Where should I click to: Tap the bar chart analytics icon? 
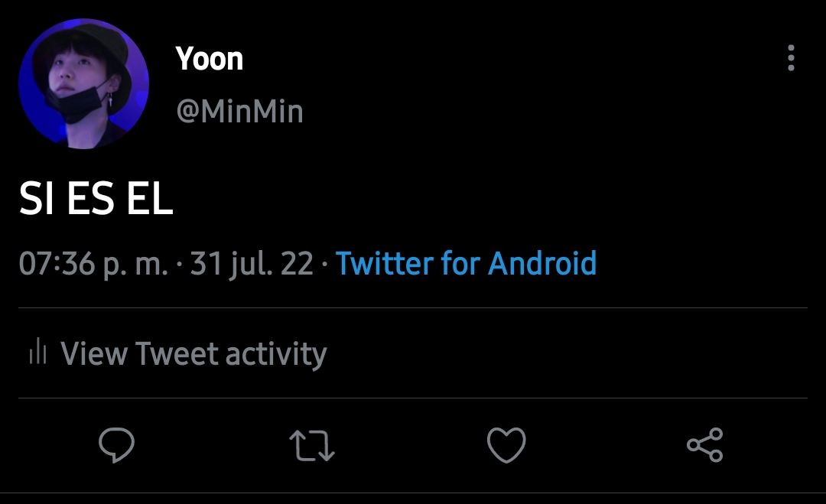click(38, 351)
